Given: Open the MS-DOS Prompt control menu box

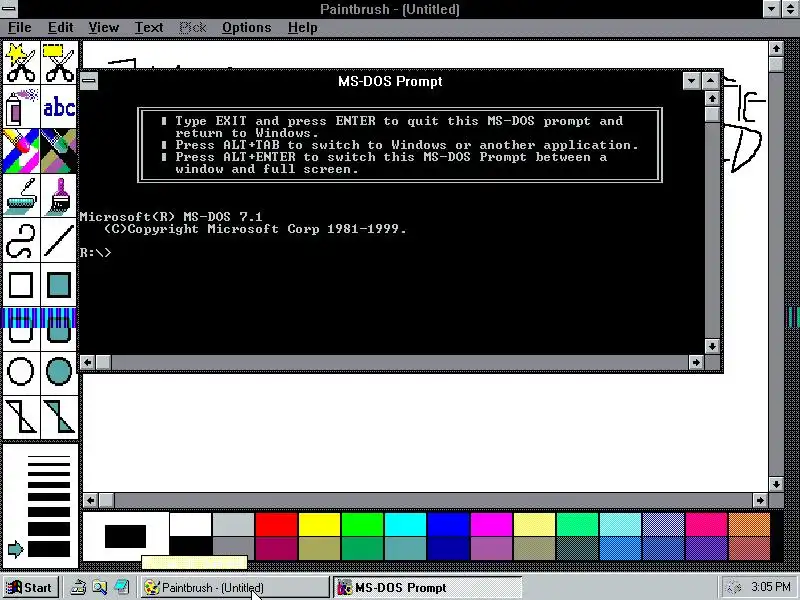Looking at the screenshot, I should coord(89,81).
